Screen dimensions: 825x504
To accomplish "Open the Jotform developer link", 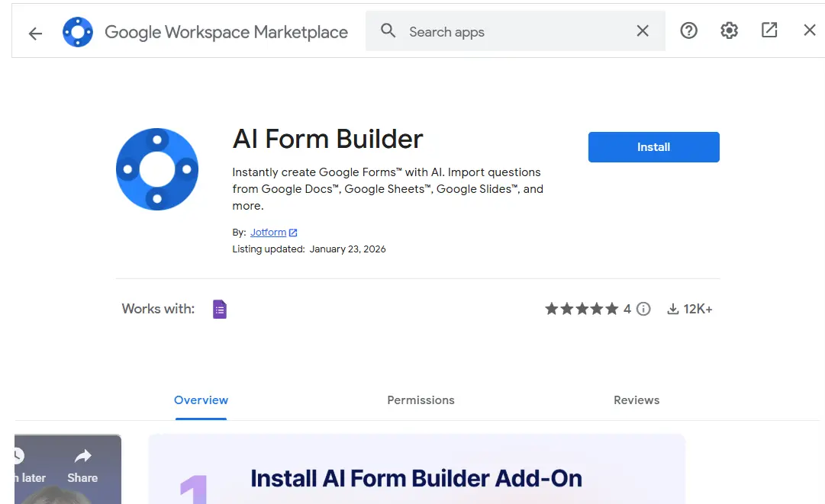I will 268,233.
